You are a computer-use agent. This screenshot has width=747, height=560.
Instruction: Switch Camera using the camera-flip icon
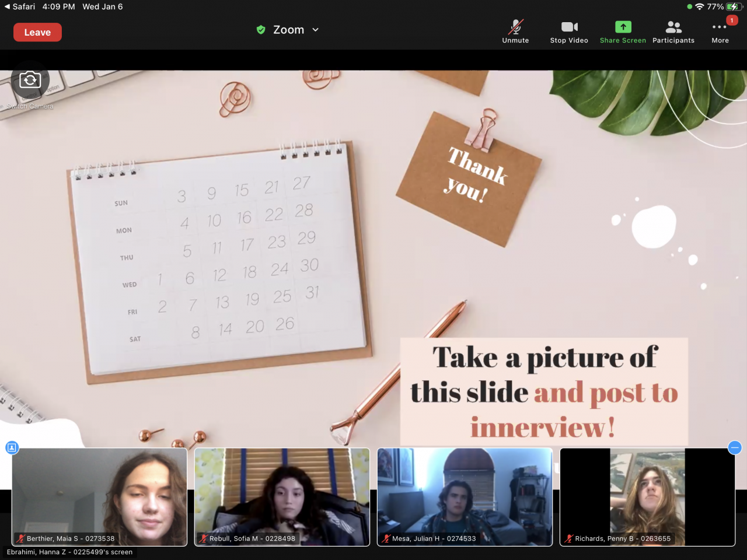point(30,80)
